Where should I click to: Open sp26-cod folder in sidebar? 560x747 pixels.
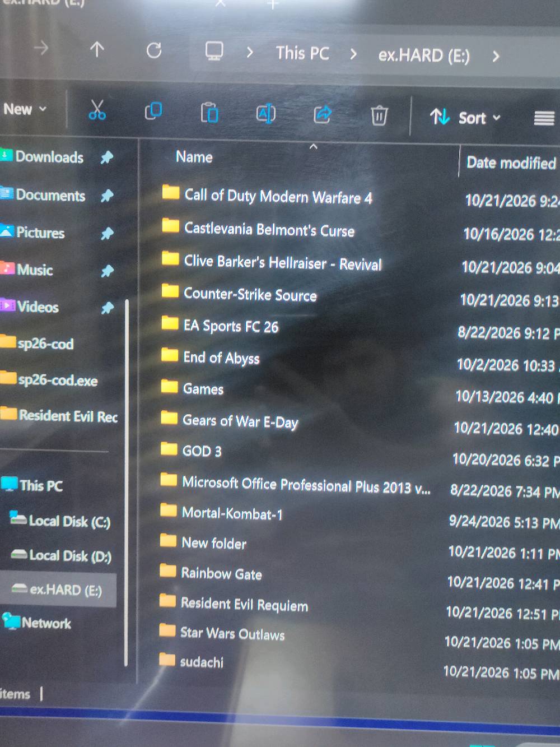click(38, 343)
